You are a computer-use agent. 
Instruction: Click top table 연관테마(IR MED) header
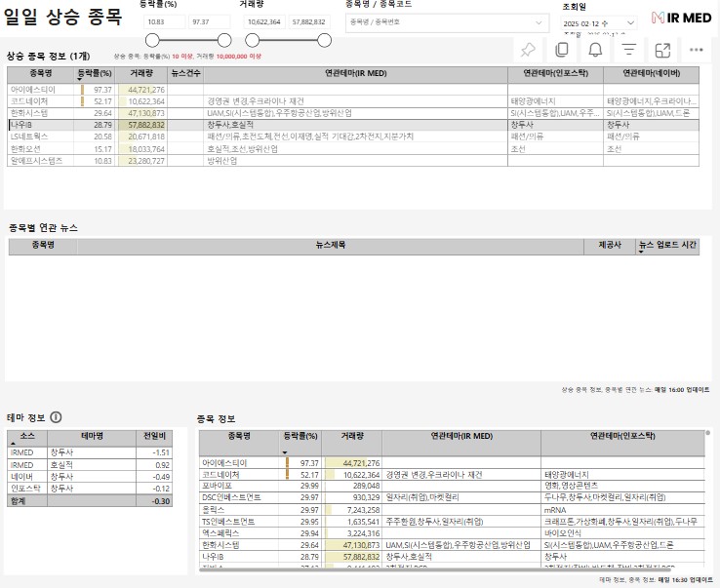356,74
